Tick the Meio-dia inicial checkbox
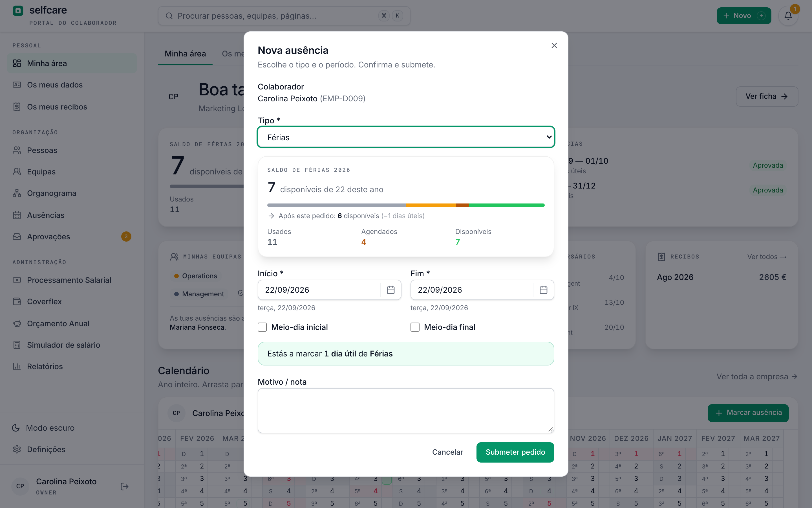The image size is (812, 508). [262, 327]
